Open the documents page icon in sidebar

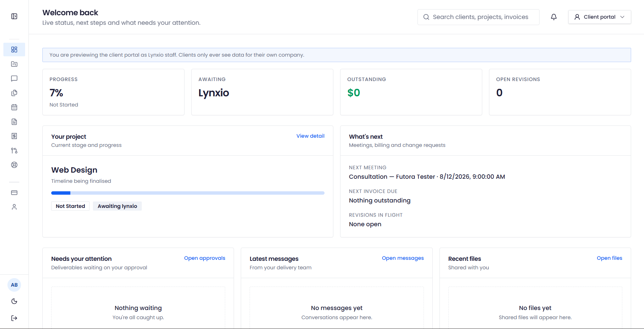point(14,122)
